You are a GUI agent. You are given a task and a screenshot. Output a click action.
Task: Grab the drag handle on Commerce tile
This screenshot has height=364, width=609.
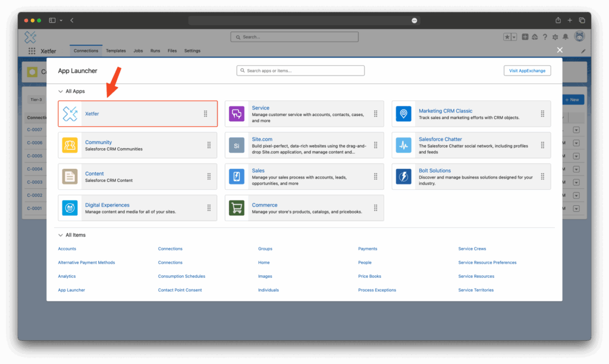376,208
